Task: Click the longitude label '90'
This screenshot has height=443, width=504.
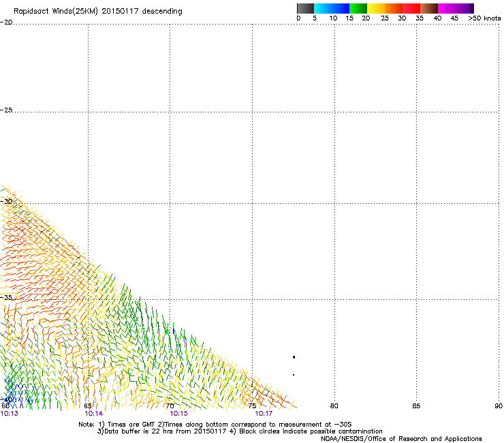Action: 499,406
